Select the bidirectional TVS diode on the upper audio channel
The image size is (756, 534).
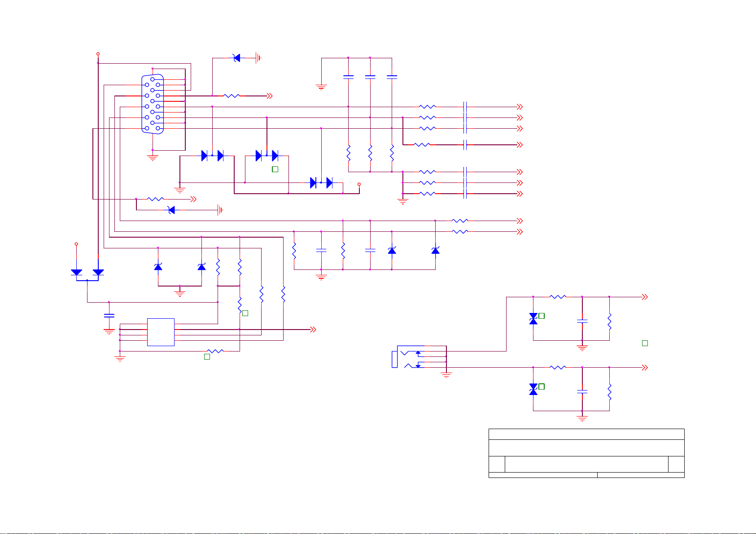point(533,319)
